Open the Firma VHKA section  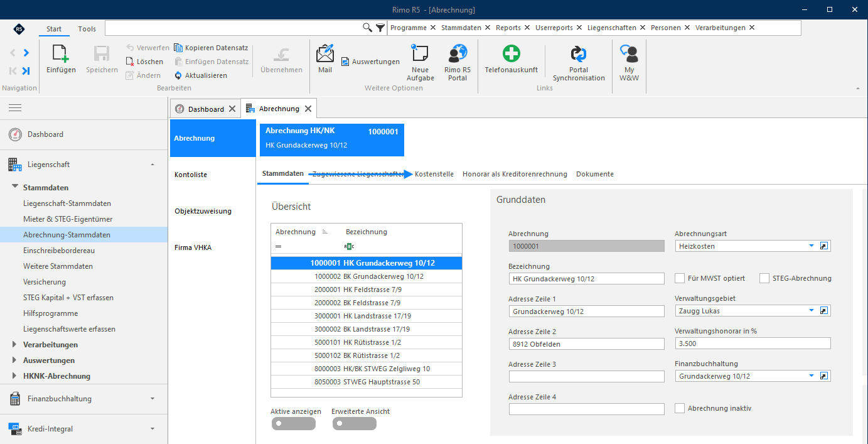[193, 247]
